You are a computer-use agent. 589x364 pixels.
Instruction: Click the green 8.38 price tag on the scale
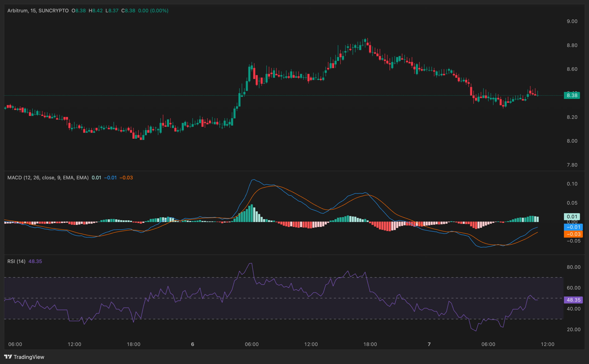(x=572, y=95)
